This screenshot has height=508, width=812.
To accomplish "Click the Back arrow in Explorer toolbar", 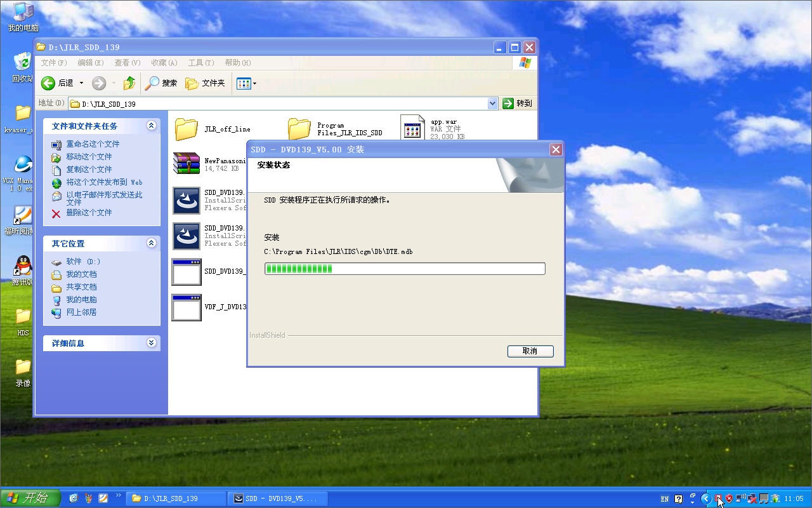I will (48, 83).
